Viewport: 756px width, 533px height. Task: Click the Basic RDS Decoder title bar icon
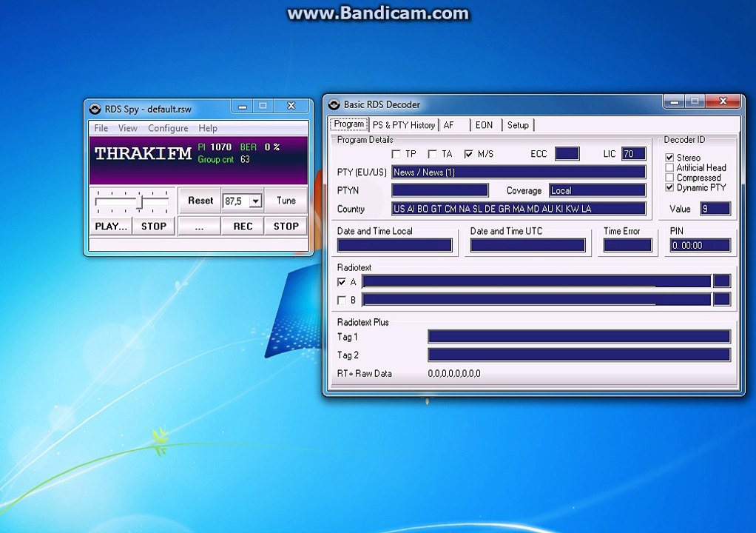[x=334, y=104]
